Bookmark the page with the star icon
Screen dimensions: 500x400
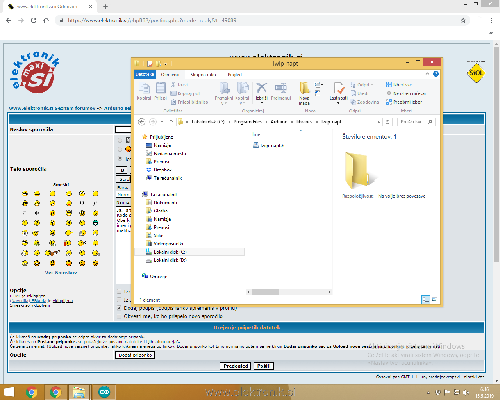(x=463, y=20)
